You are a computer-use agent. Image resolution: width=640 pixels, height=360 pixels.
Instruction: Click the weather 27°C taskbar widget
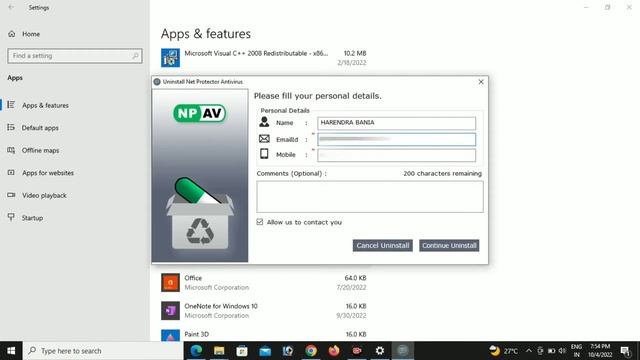504,351
